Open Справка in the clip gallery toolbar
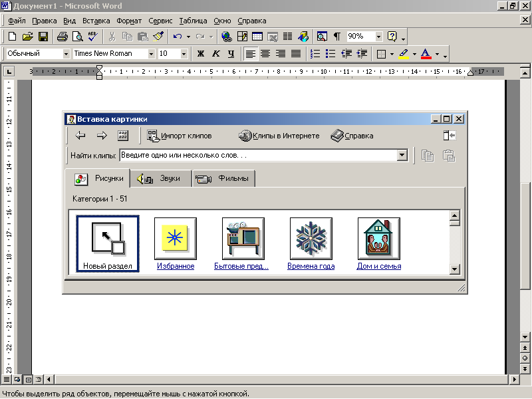532x399 pixels. tap(352, 136)
